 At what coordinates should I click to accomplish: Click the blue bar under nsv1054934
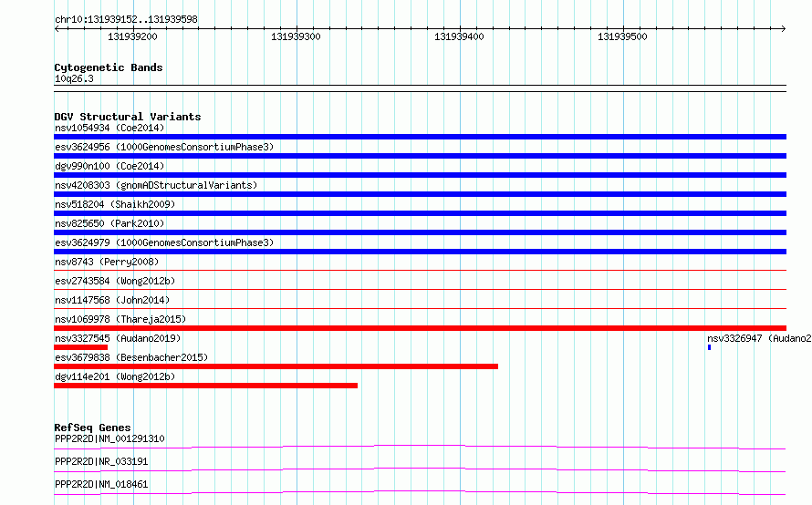[x=420, y=137]
